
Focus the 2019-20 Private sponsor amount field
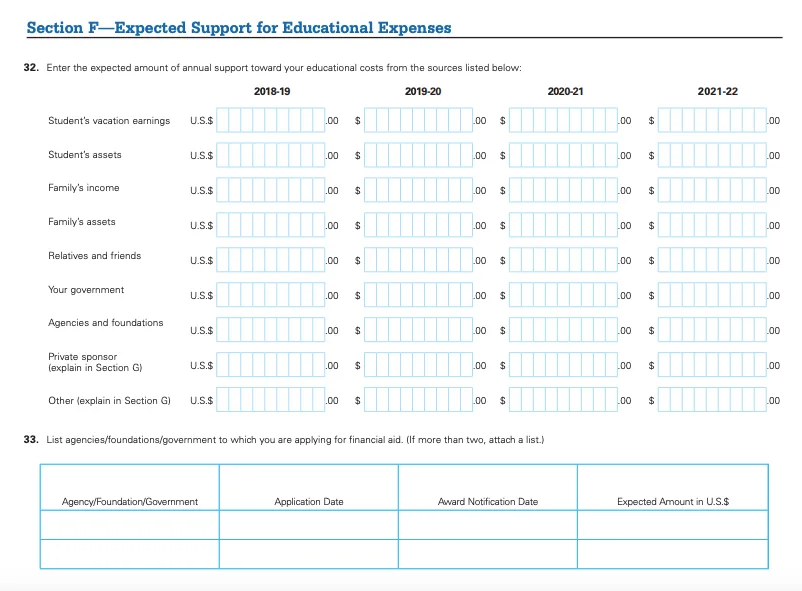[418, 364]
